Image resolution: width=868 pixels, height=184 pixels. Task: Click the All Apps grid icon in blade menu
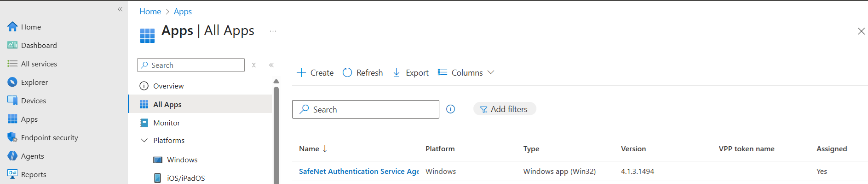click(x=144, y=104)
